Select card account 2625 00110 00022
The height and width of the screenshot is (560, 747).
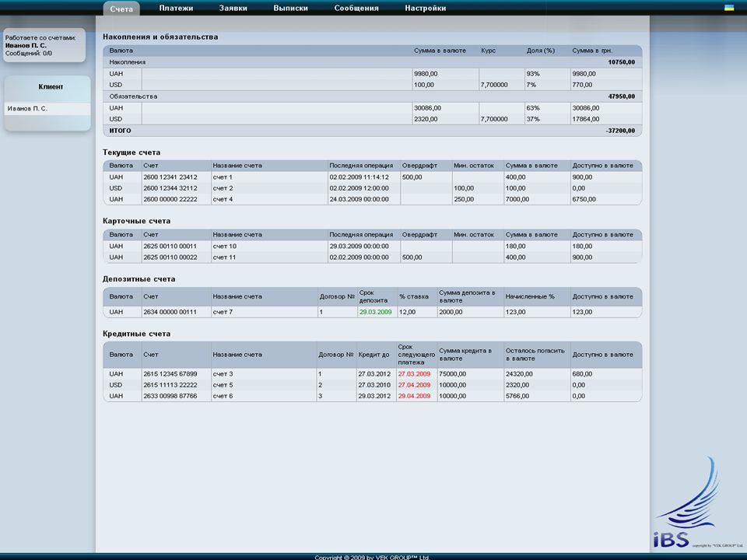170,257
